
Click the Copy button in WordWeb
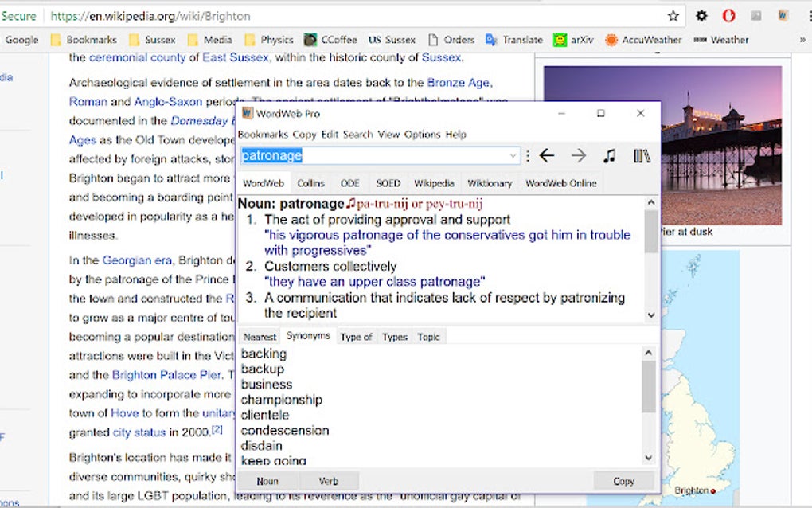[623, 481]
